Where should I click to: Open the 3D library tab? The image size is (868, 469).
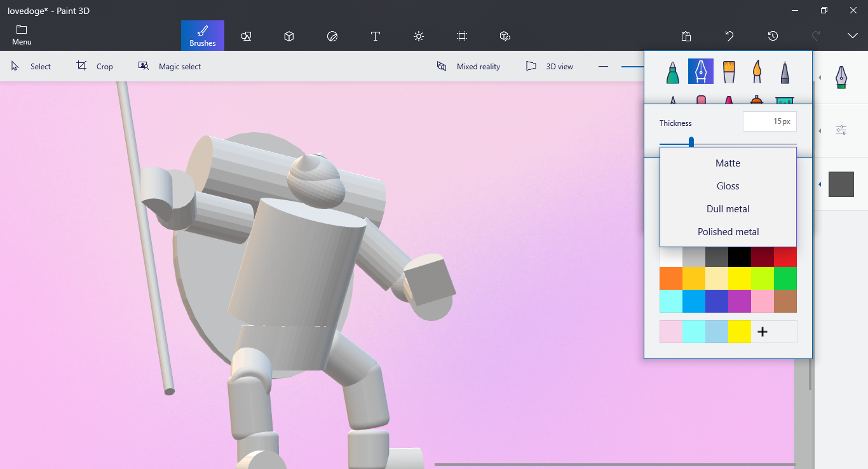pyautogui.click(x=505, y=36)
